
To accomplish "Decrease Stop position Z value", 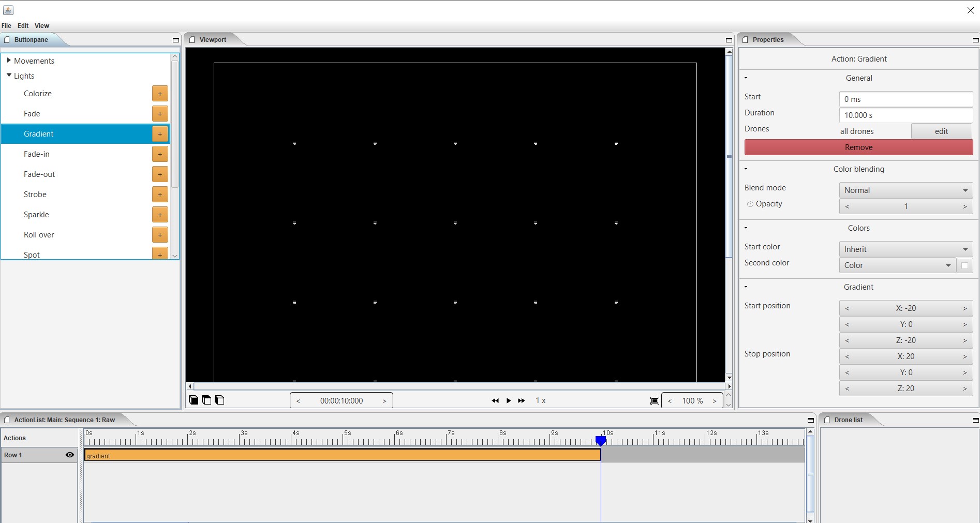I will pyautogui.click(x=847, y=388).
